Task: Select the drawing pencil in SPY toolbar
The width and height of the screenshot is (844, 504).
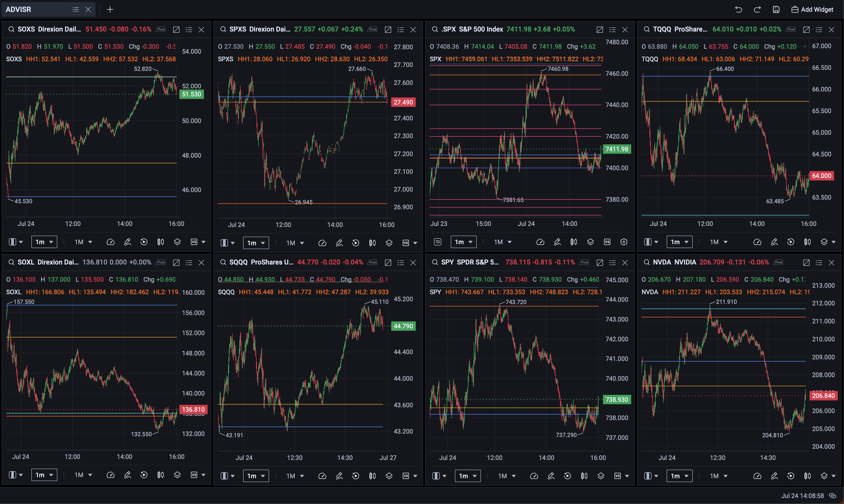Action: pyautogui.click(x=551, y=476)
